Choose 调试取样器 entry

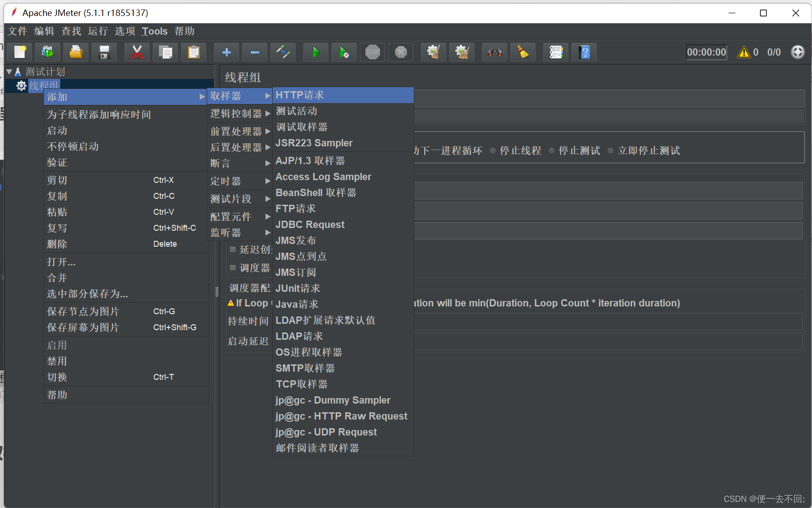(x=343, y=127)
